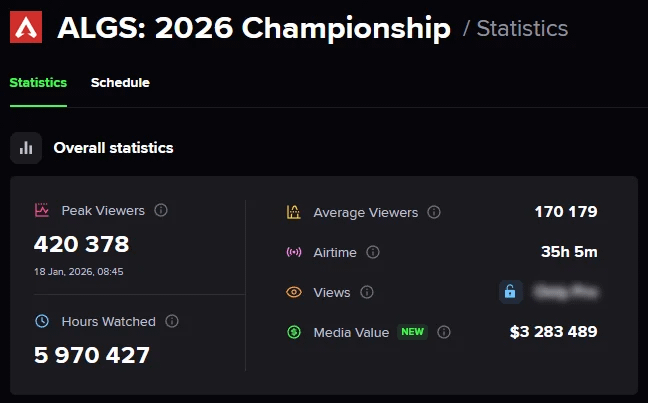Click the ALGS: 2026 Championship title
The width and height of the screenshot is (648, 403).
click(254, 28)
